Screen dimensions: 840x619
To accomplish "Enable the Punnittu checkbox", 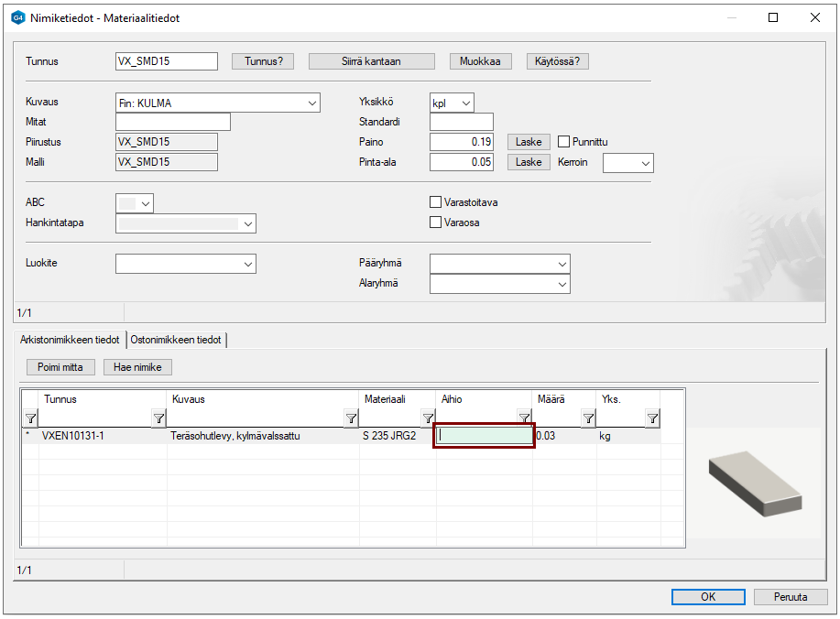I will (564, 142).
